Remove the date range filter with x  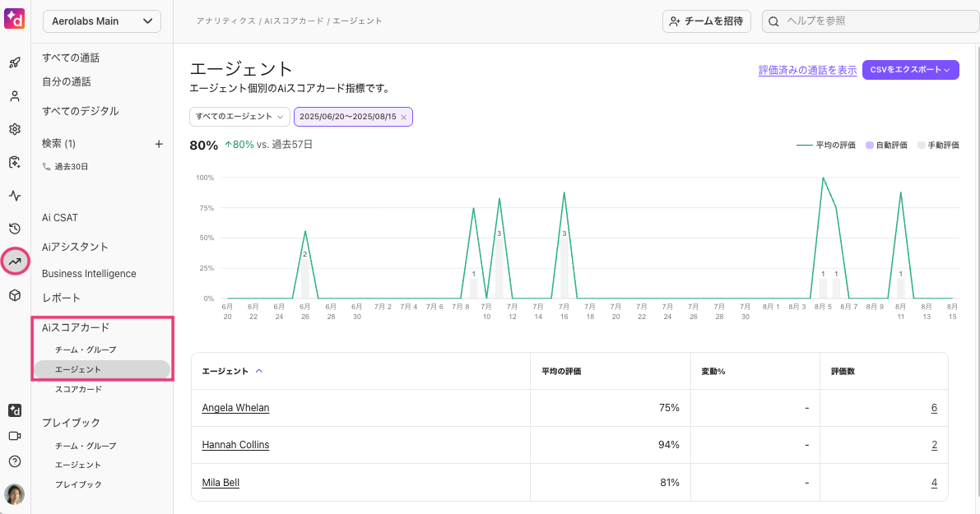point(404,117)
